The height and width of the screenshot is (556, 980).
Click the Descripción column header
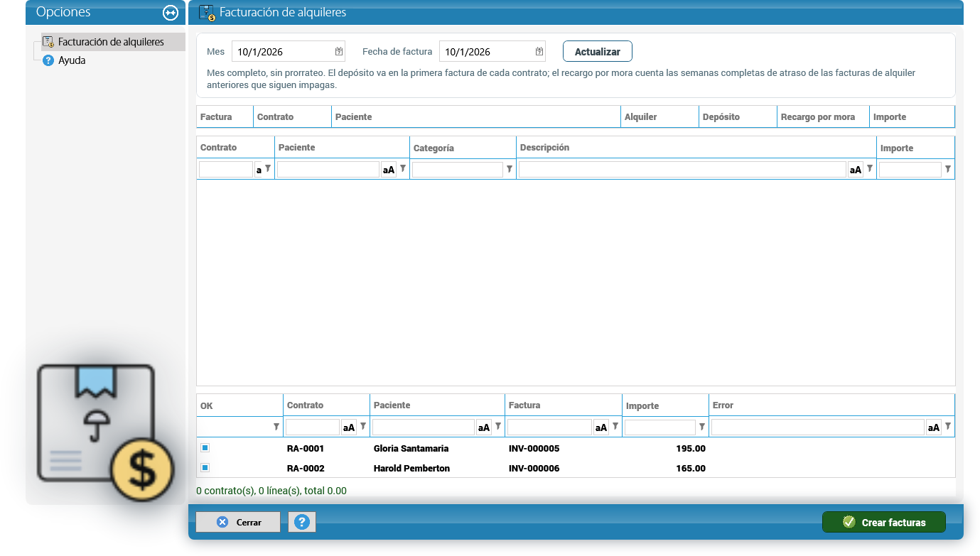(x=696, y=148)
